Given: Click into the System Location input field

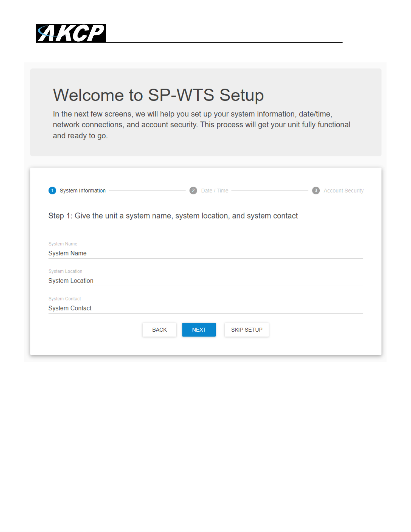Looking at the screenshot, I should coord(205,281).
